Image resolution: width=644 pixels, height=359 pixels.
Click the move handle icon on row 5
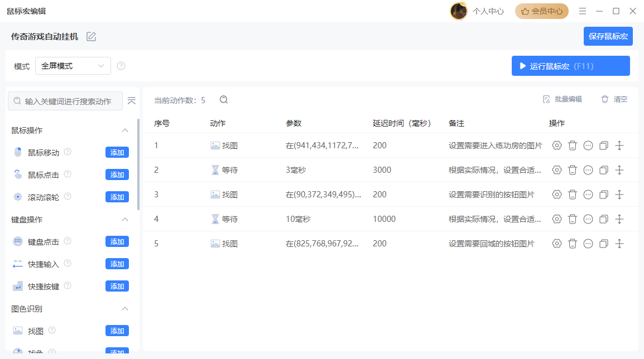tap(619, 243)
